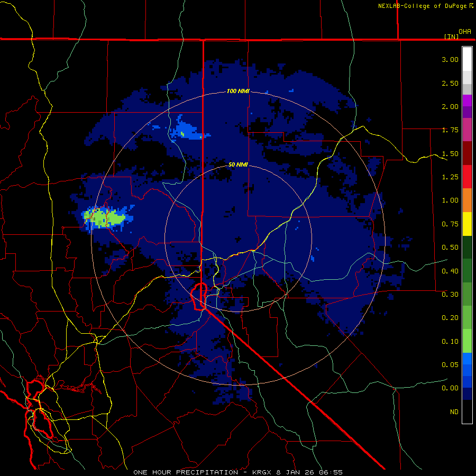Click the orange 1.00 legend swatch
476x476 pixels.
(467, 200)
